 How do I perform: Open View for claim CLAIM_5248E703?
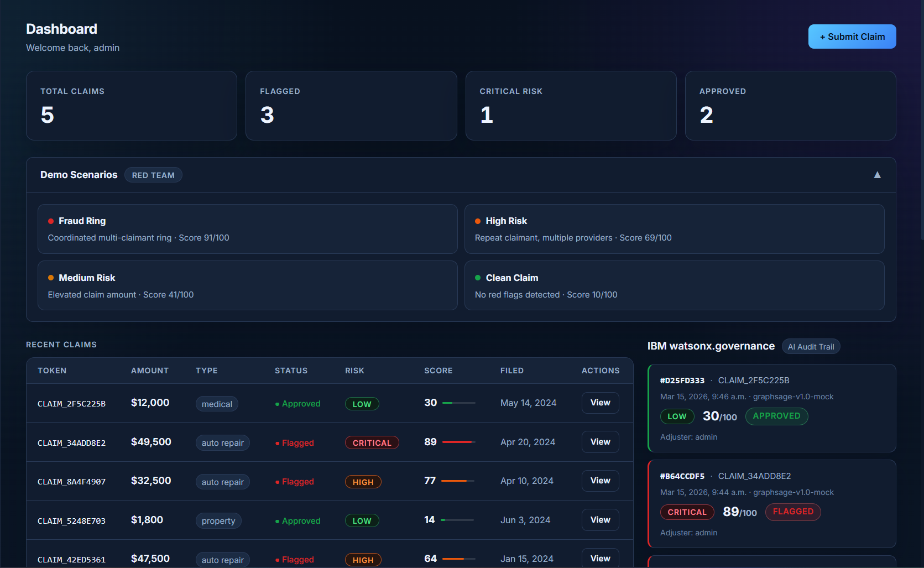[600, 520]
